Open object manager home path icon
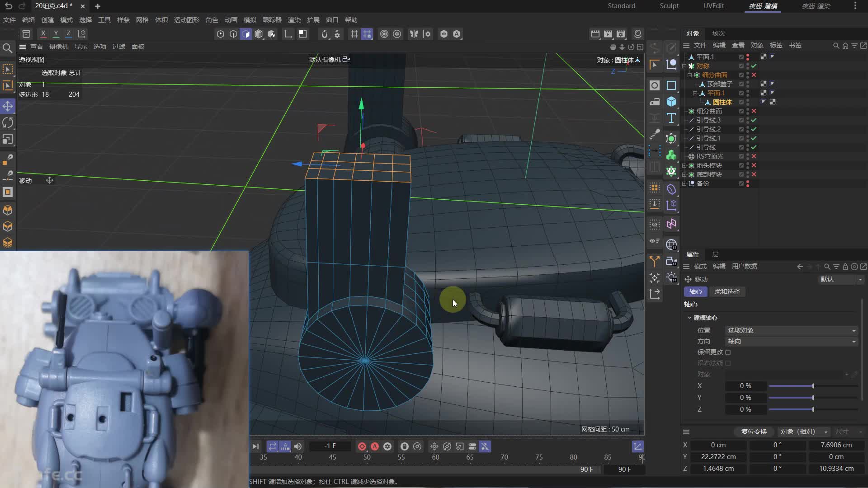Image resolution: width=868 pixels, height=488 pixels. pyautogui.click(x=845, y=46)
